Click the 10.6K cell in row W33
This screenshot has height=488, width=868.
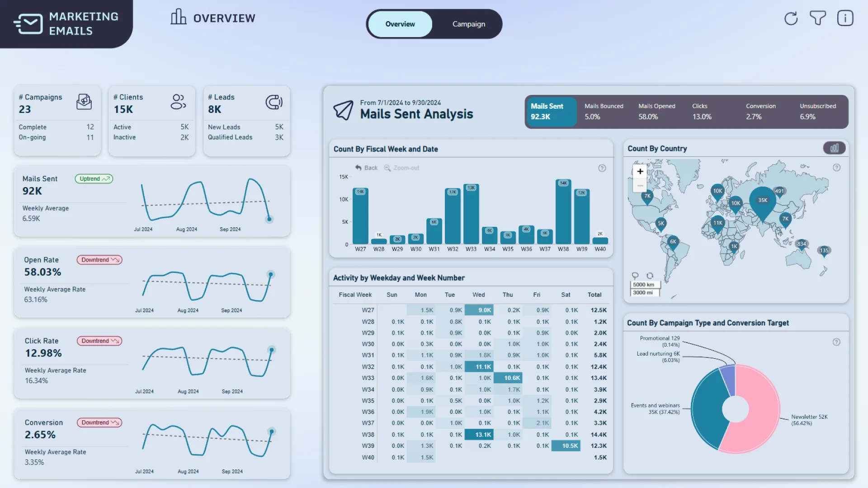pyautogui.click(x=508, y=378)
